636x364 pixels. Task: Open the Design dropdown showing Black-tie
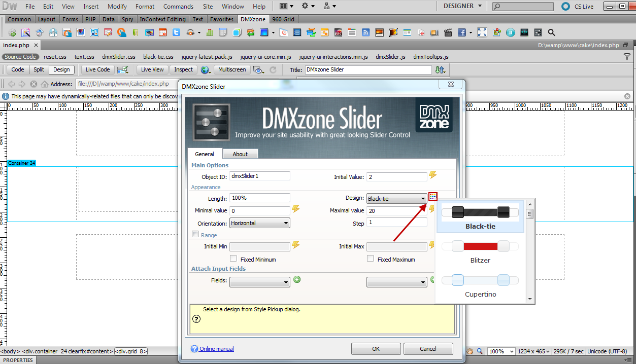396,199
